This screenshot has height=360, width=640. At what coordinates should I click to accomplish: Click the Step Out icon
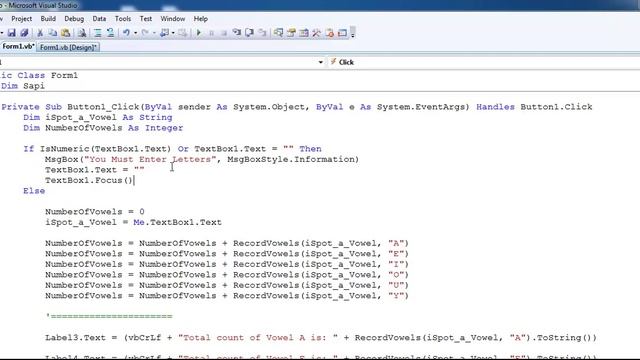coord(262,33)
